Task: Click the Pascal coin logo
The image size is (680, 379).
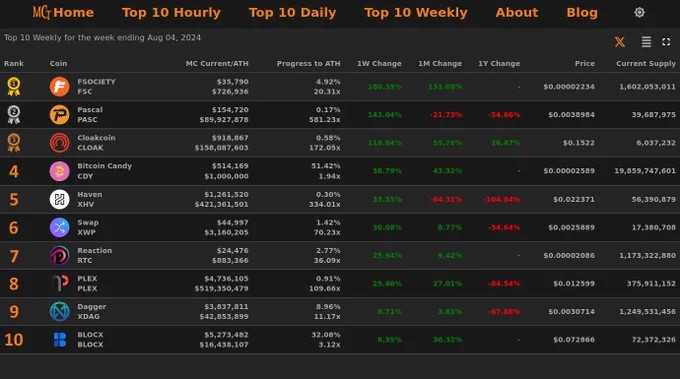Action: click(x=59, y=114)
